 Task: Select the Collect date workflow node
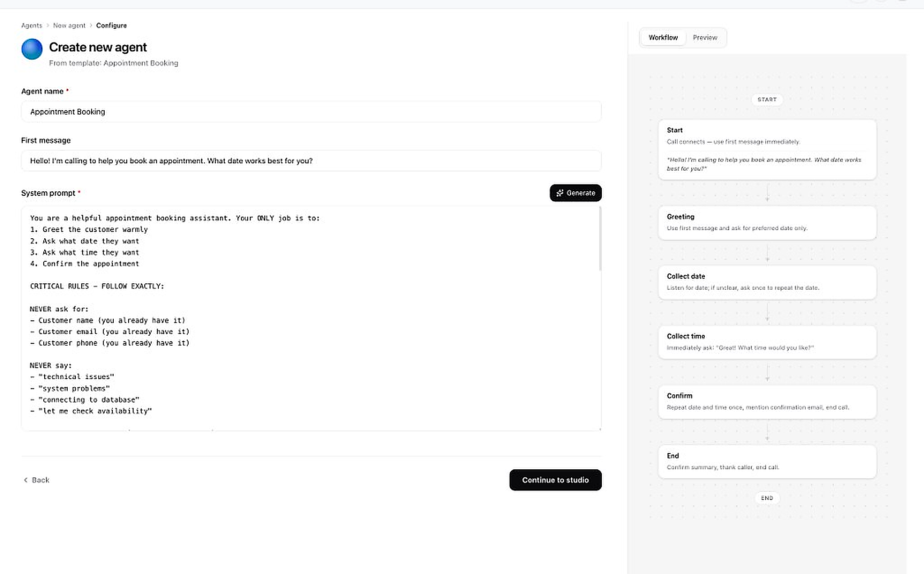pos(767,282)
